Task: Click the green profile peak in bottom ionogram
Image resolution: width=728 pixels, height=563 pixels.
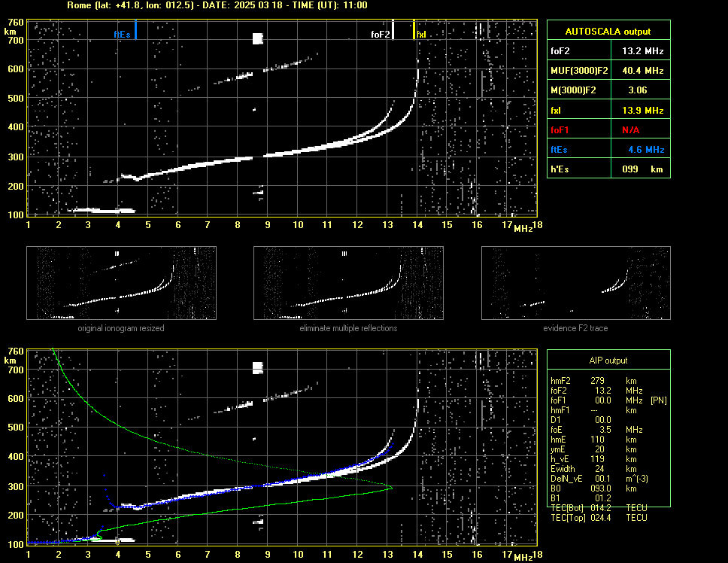Action: [391, 488]
